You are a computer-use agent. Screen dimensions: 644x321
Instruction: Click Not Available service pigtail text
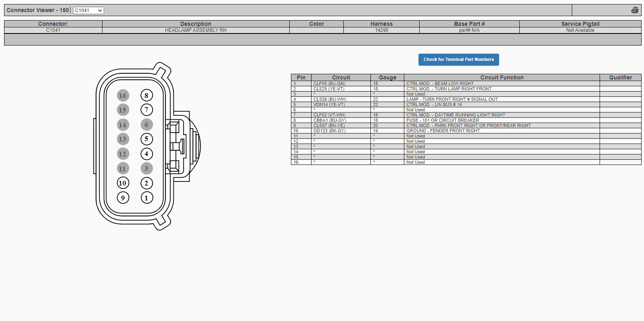click(580, 30)
